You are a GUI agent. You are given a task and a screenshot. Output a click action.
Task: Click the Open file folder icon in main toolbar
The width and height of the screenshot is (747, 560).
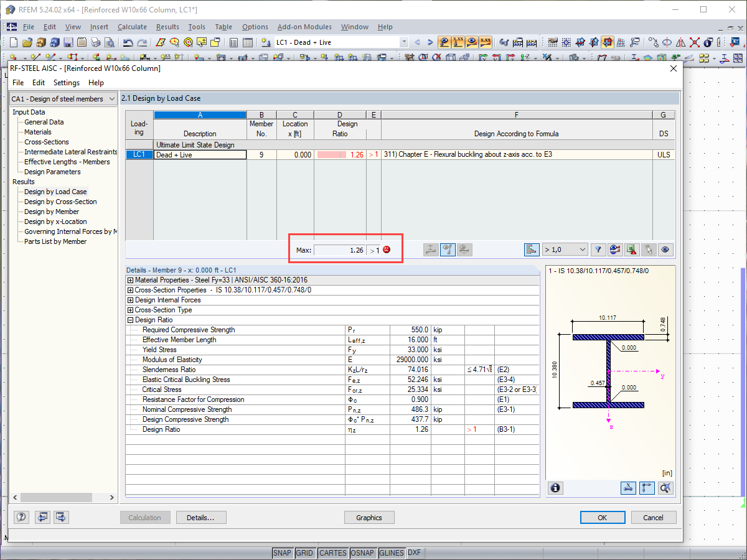click(27, 42)
